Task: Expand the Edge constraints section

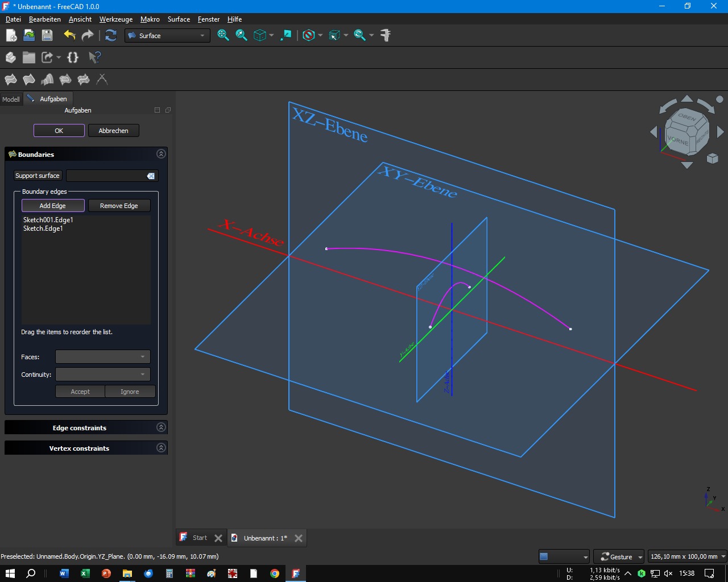Action: (161, 427)
